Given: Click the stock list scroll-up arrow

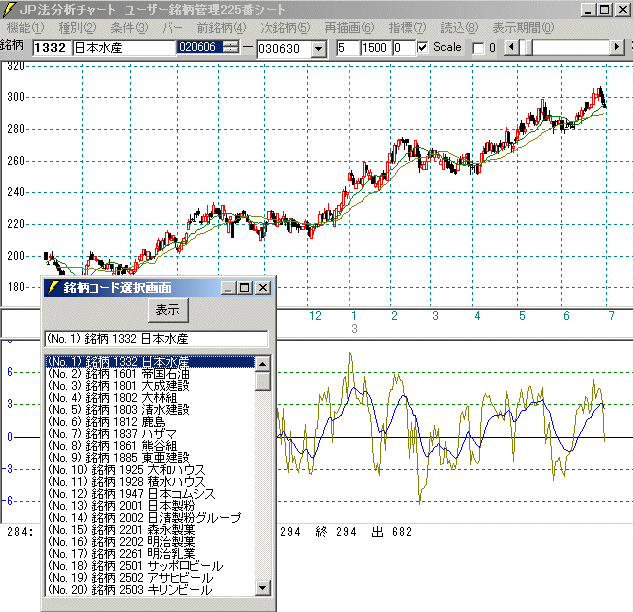Looking at the screenshot, I should click(263, 364).
